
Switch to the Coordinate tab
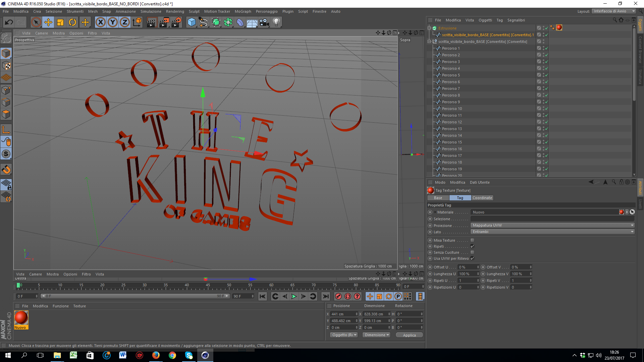click(x=482, y=198)
